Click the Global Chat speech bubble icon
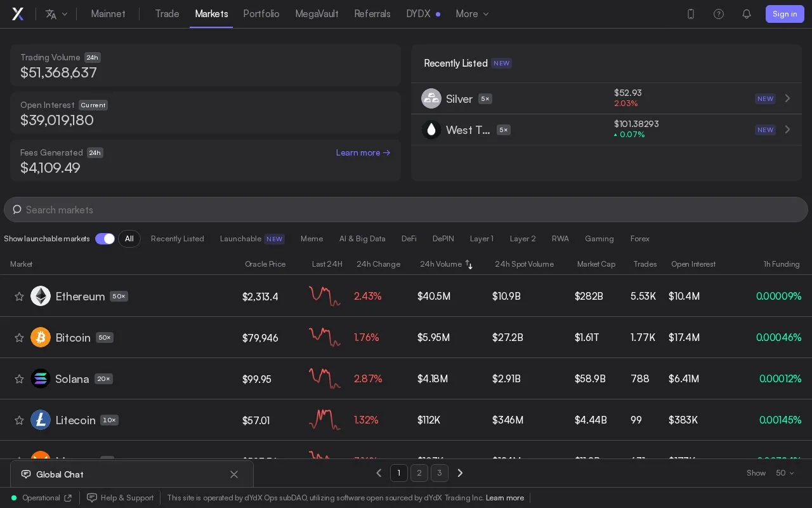 26,474
